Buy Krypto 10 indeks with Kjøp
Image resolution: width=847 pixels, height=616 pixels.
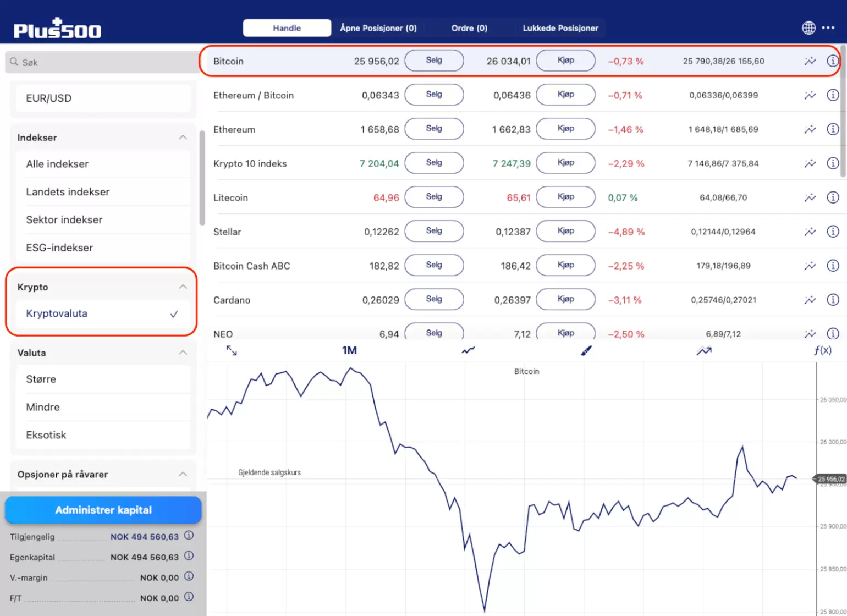(x=565, y=163)
